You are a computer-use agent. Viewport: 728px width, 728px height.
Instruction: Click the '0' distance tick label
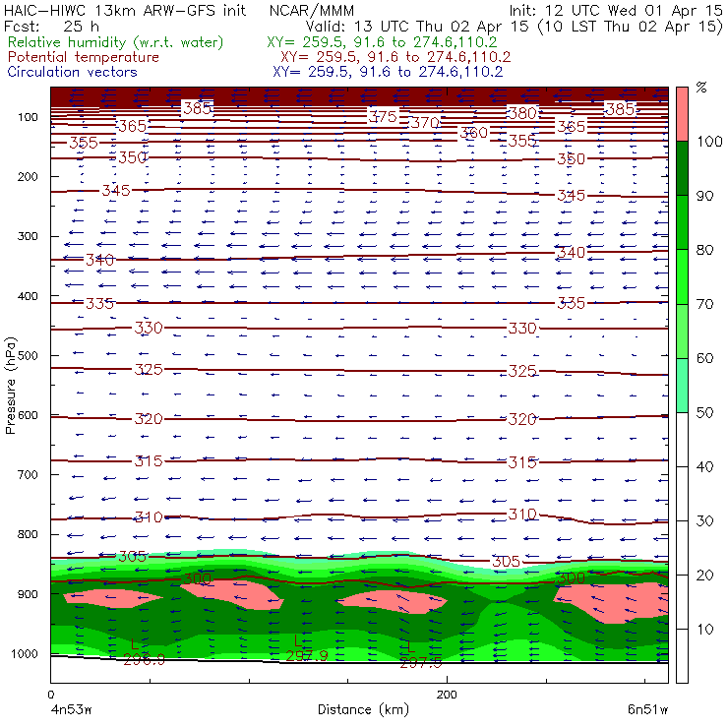[50, 695]
